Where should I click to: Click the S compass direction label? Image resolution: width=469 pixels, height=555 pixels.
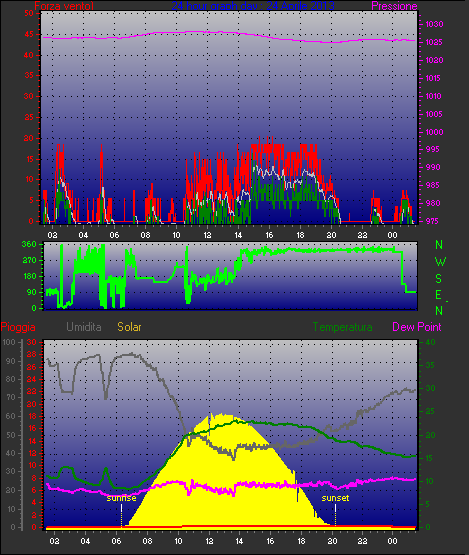pos(439,279)
